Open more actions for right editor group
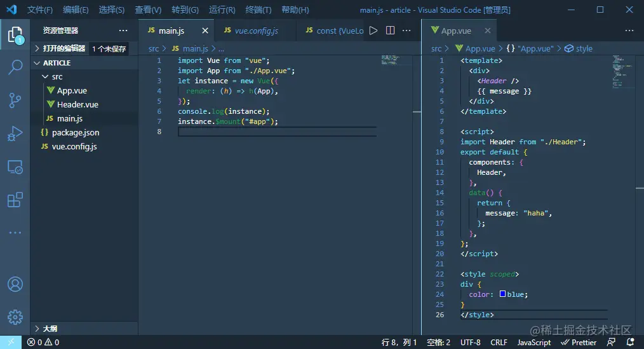 click(x=629, y=31)
